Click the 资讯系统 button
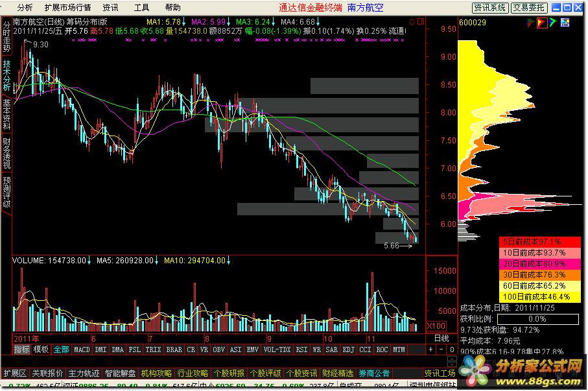 click(x=489, y=8)
